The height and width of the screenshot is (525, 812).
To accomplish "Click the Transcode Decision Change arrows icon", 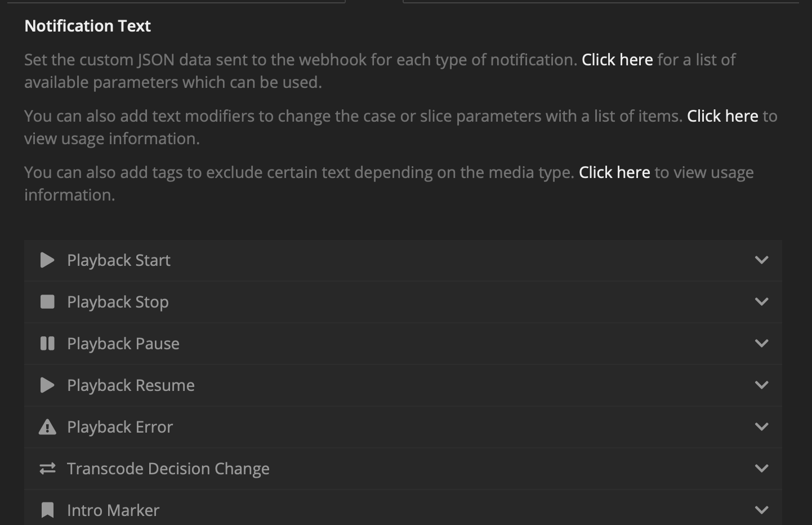I will pos(48,469).
